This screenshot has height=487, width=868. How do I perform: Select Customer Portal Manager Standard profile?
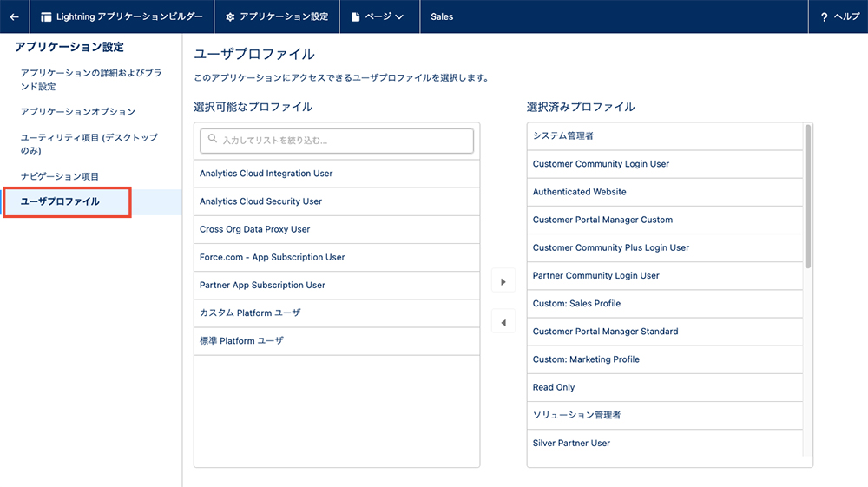click(665, 332)
